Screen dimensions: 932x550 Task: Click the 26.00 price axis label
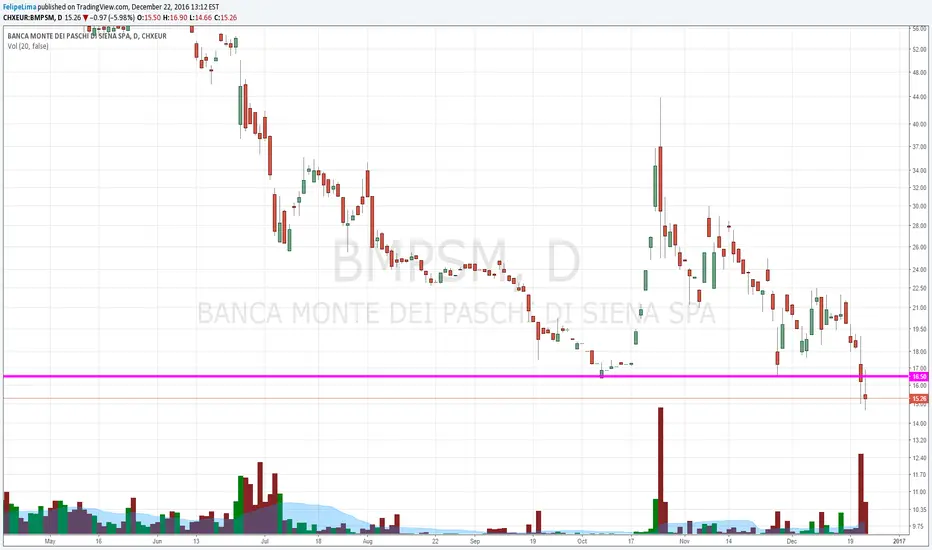pyautogui.click(x=919, y=247)
